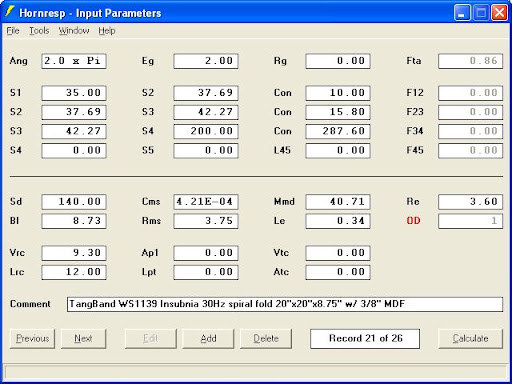Select the Atc input field
The height and width of the screenshot is (384, 512).
338,272
